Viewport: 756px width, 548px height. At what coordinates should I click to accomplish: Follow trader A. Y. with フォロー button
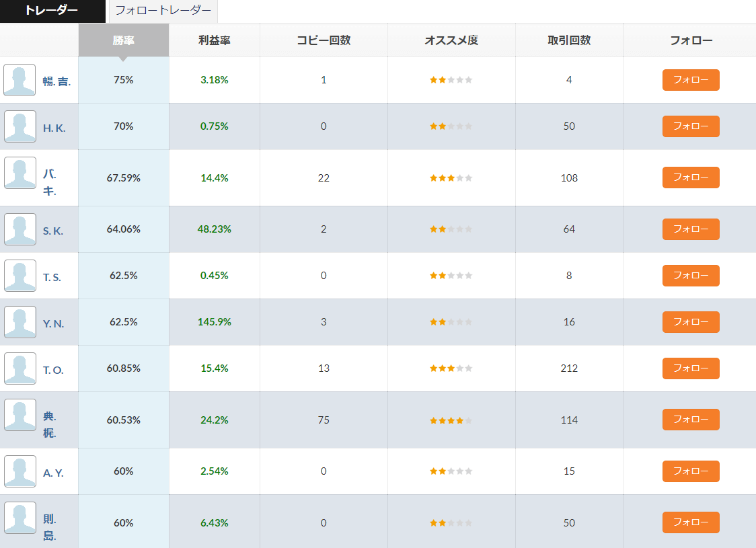click(x=691, y=471)
